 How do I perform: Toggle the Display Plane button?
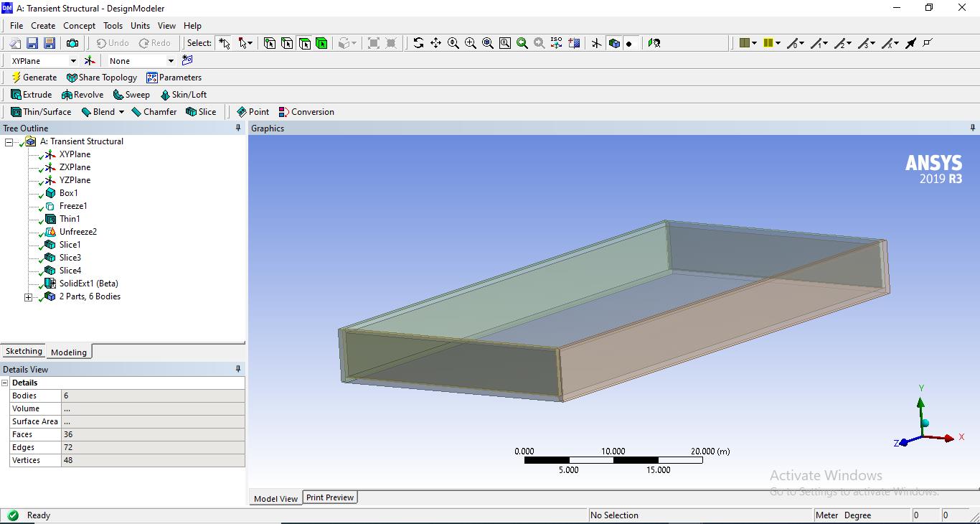click(596, 43)
